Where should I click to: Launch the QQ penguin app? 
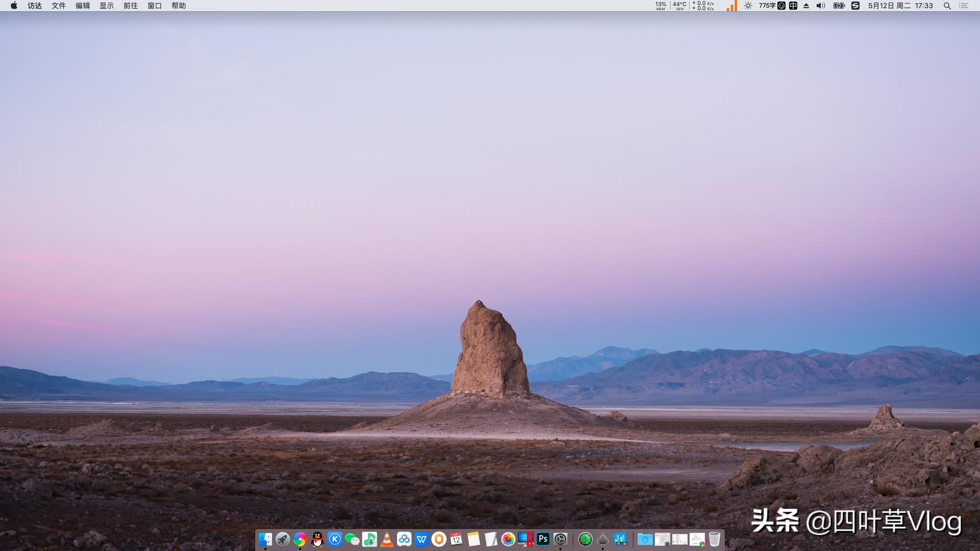click(317, 539)
